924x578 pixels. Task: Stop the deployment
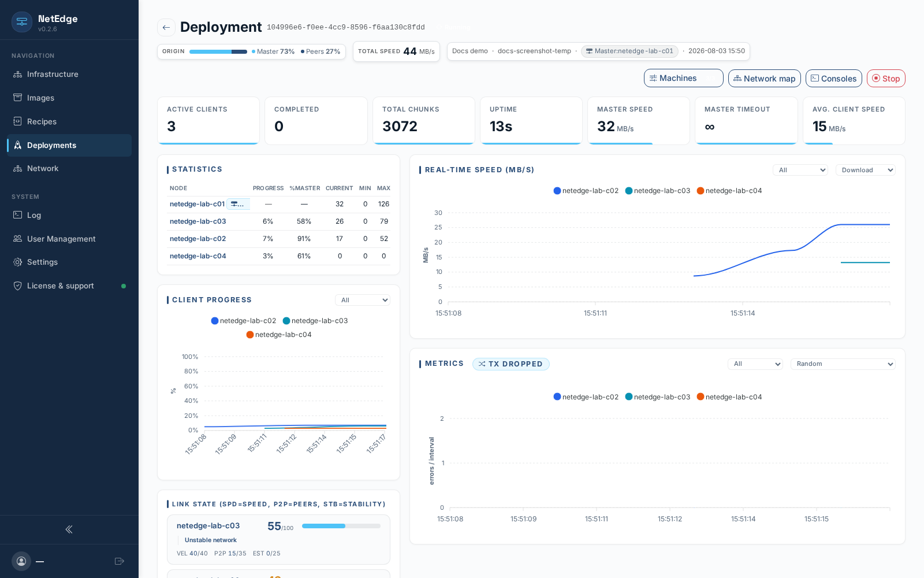tap(886, 78)
